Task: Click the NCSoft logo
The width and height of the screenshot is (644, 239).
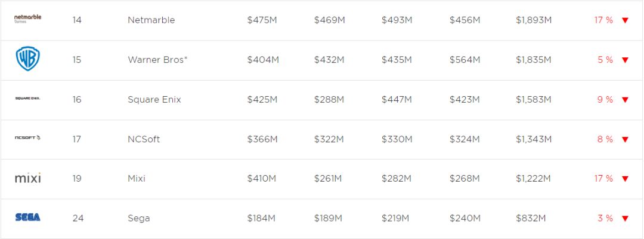Action: pos(27,139)
